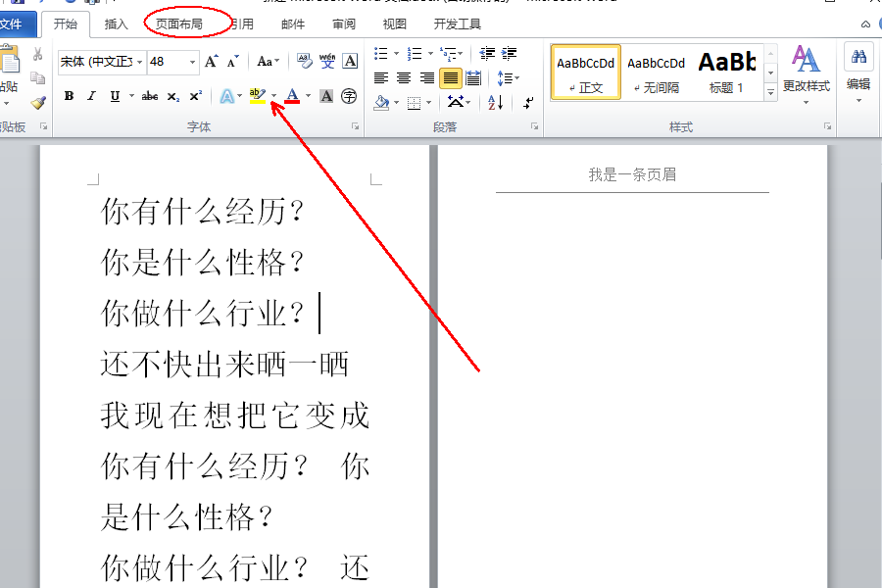Apply yellow highlight color
882x588 pixels.
[258, 96]
